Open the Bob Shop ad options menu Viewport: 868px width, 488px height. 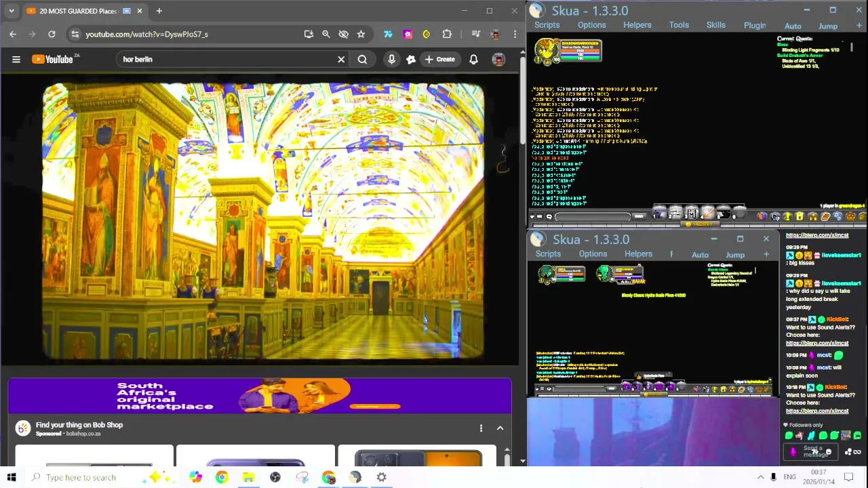pos(481,428)
